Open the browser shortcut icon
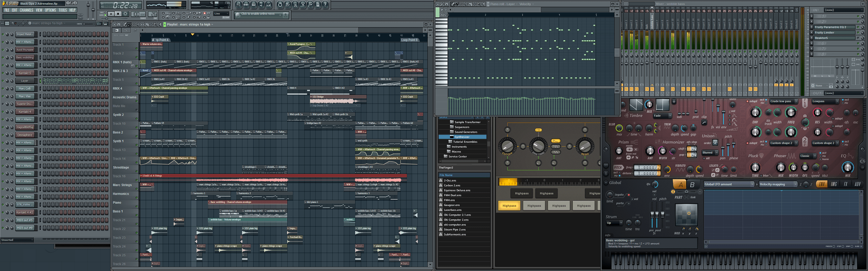This screenshot has height=271, width=868. tap(261, 4)
